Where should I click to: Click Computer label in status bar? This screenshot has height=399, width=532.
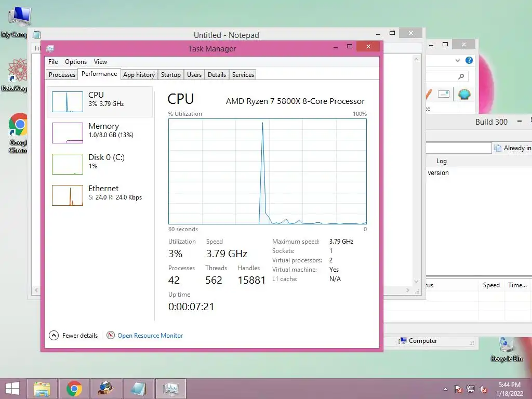[423, 341]
